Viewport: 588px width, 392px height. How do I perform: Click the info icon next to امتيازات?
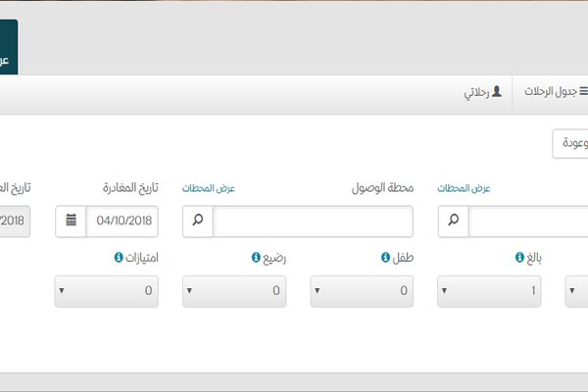point(120,258)
